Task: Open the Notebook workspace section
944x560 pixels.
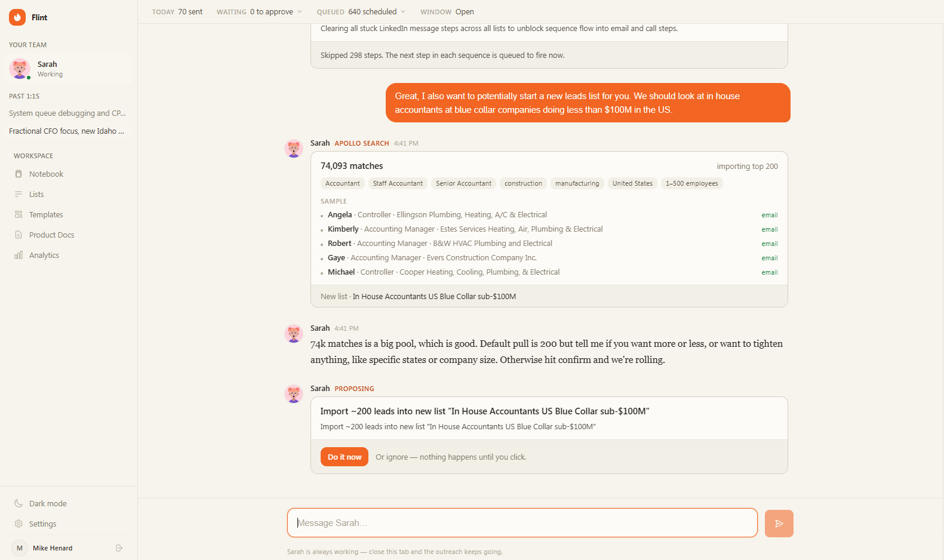Action: tap(69, 174)
